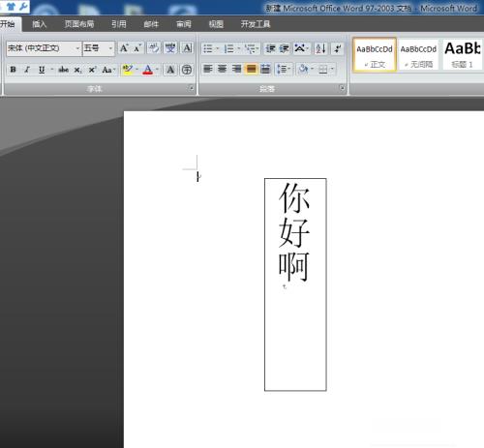
Task: Open the Font dialog launcher
Action: tap(192, 88)
